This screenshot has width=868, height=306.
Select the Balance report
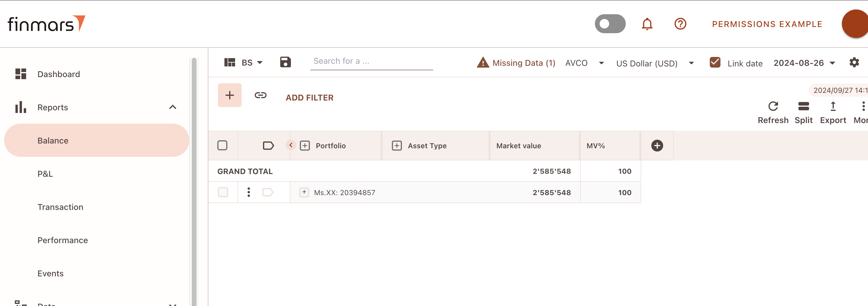click(x=97, y=140)
